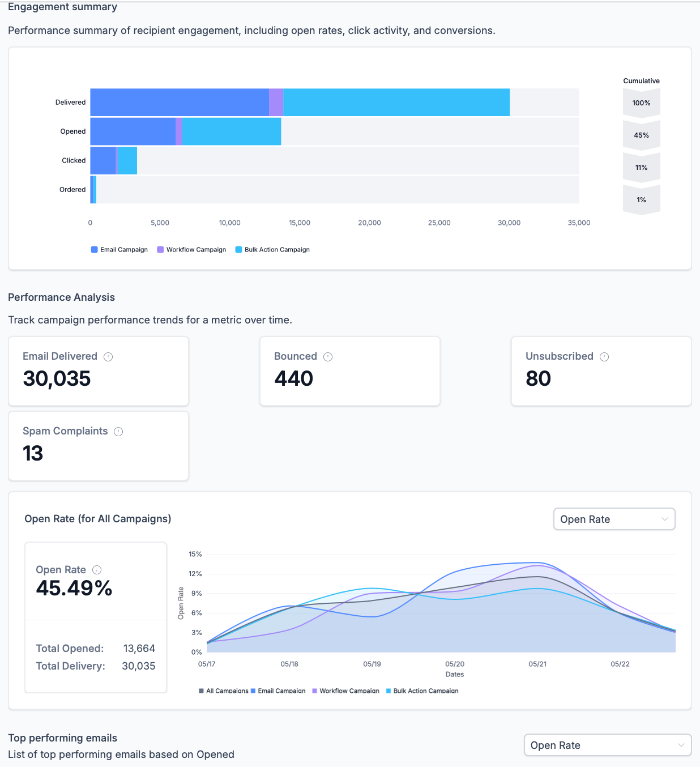Open the Open Rate metric dropdown in chart panel

tap(614, 519)
